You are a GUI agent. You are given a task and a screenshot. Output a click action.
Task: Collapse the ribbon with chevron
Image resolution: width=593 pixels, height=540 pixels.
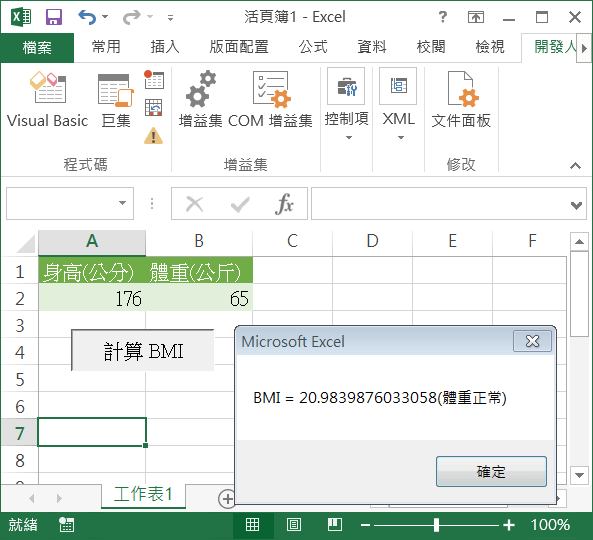click(575, 166)
